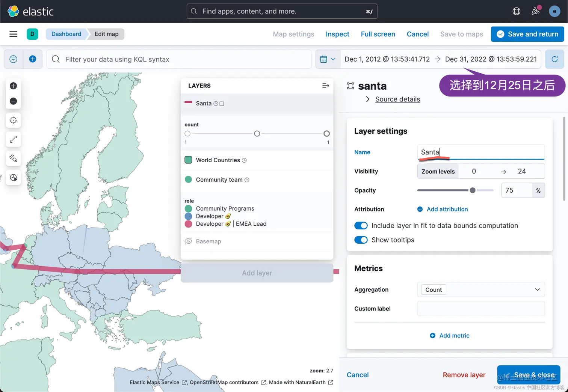Click the start date Dec 1, 2012

pyautogui.click(x=387, y=59)
